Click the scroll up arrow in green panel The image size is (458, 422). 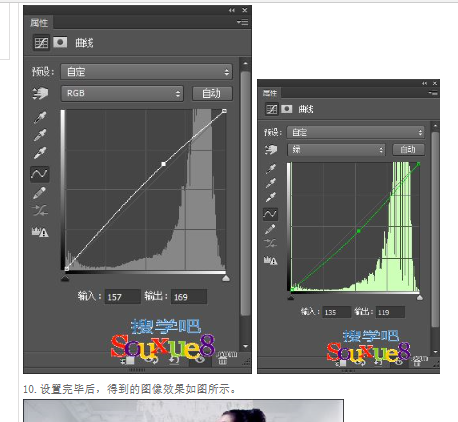(x=435, y=126)
